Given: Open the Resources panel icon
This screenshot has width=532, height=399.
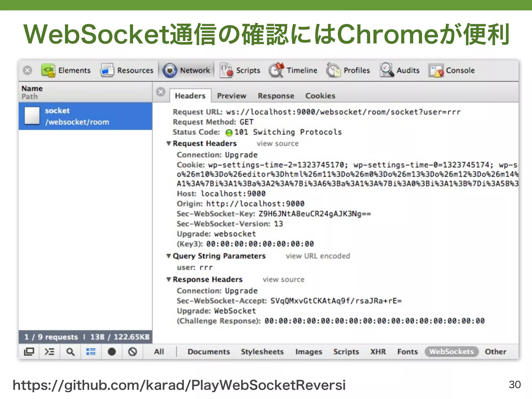Looking at the screenshot, I should (x=107, y=70).
